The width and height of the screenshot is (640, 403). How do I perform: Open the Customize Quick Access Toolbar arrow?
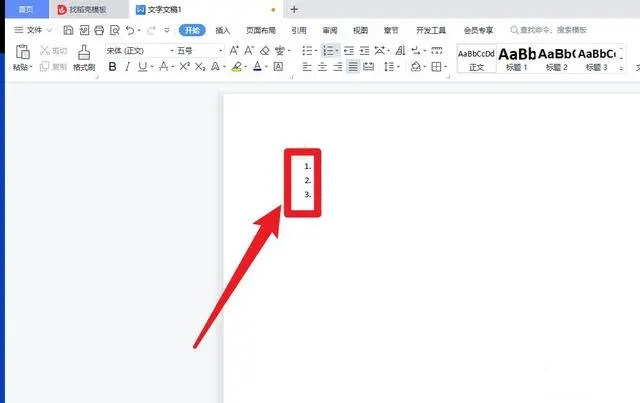[167, 30]
